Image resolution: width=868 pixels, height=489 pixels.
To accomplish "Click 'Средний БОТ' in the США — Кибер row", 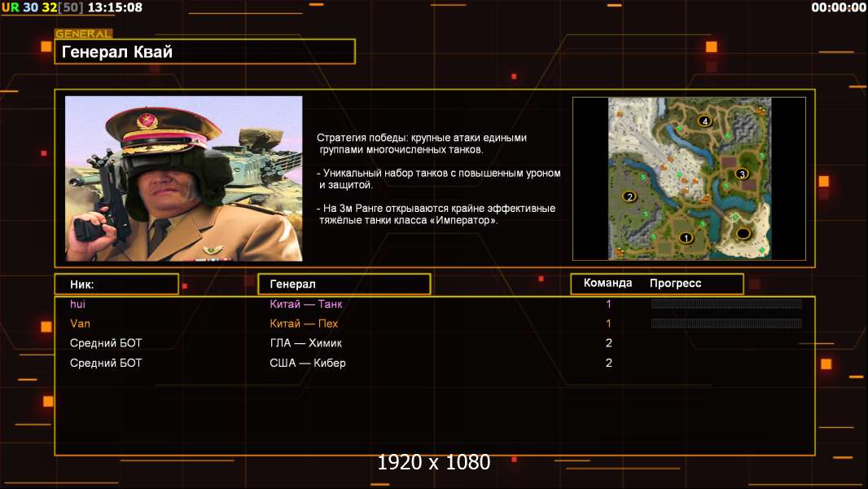I will pos(106,363).
